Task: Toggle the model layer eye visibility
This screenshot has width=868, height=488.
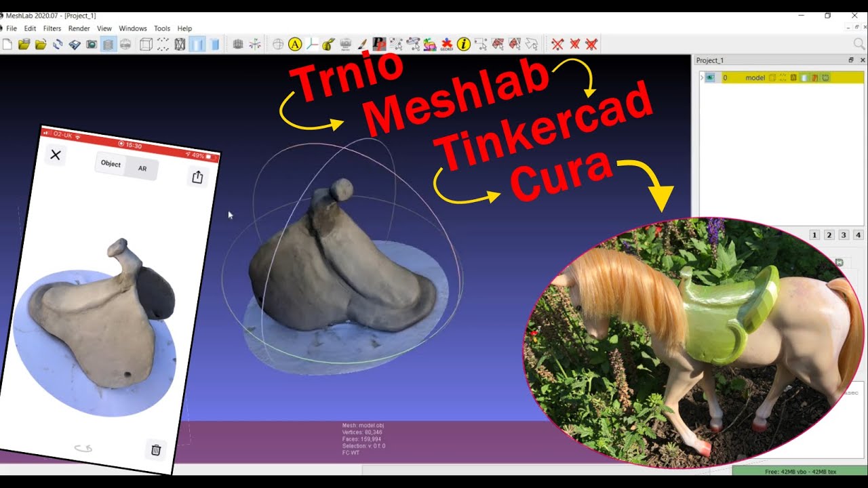Action: point(710,78)
